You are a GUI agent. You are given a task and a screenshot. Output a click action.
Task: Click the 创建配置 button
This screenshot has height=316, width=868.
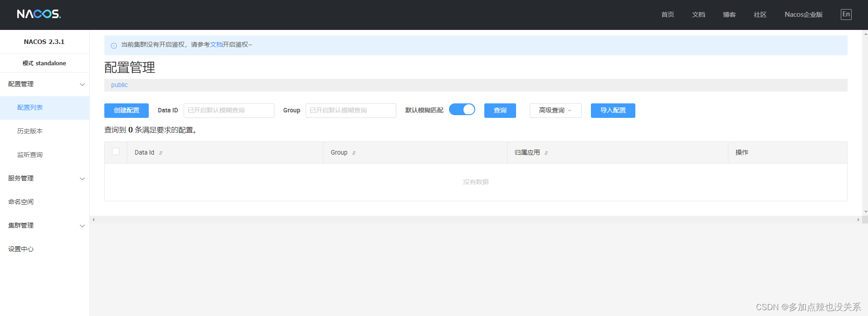click(127, 110)
